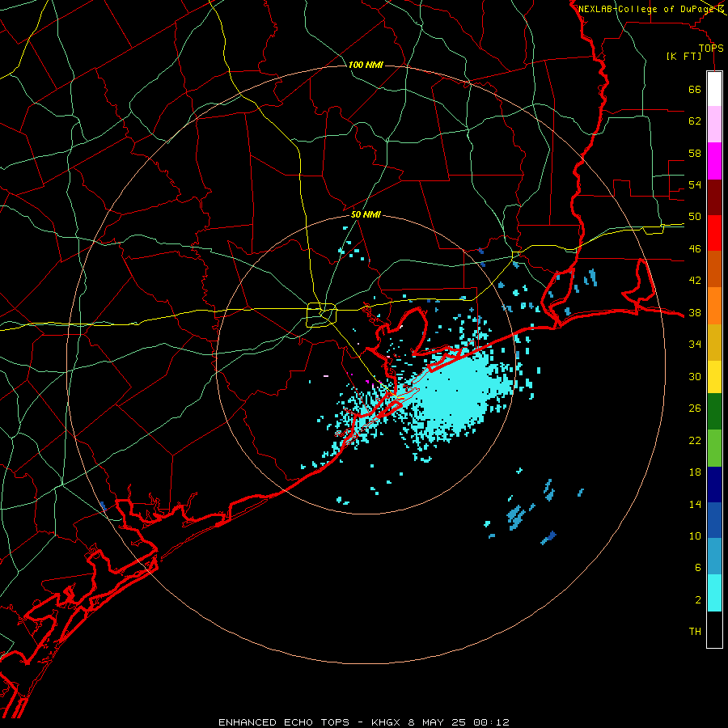Select the light blue legend swatch

click(714, 556)
